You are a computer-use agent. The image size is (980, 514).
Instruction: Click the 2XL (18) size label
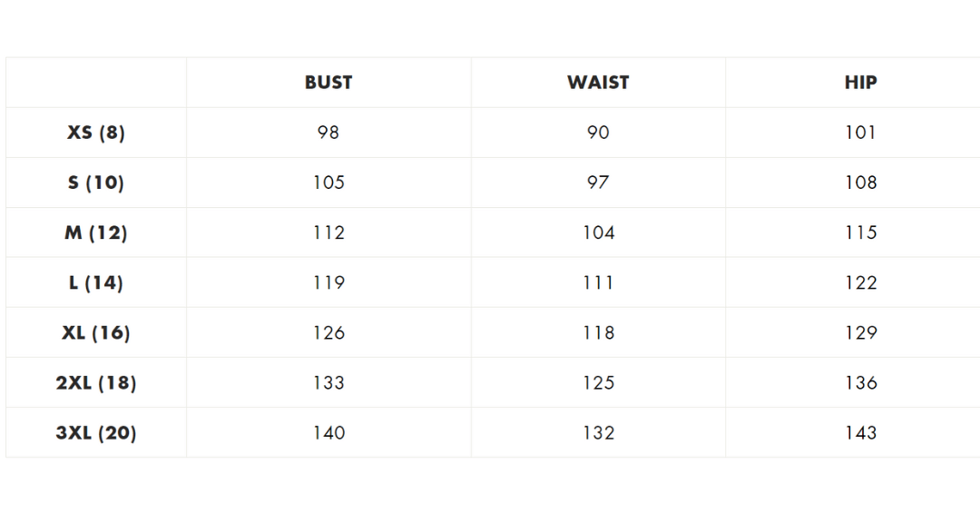click(x=96, y=382)
